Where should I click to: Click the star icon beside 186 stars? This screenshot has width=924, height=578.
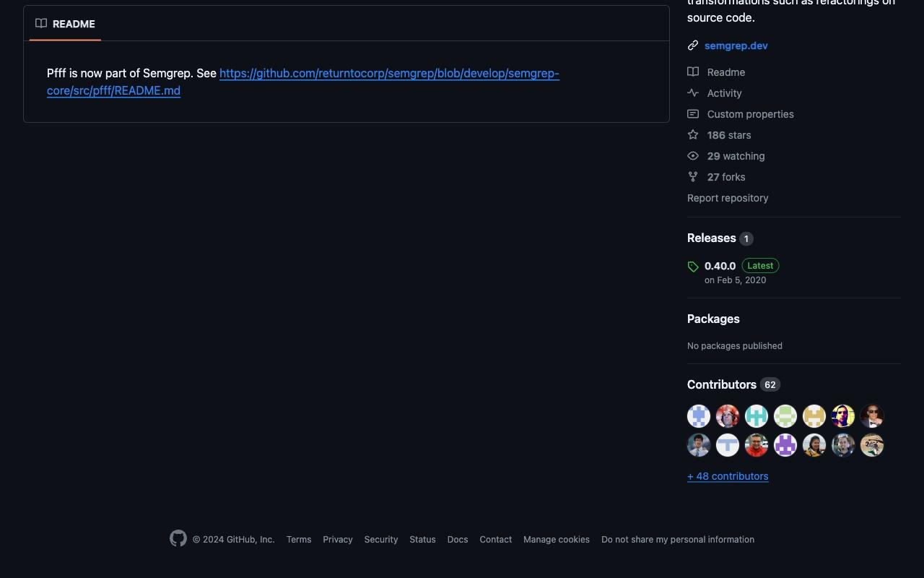click(693, 135)
